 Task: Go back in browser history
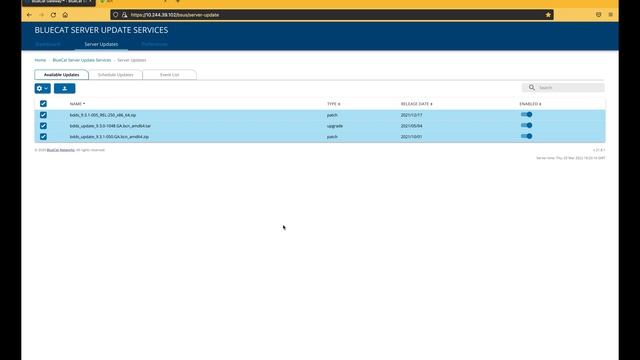29,15
